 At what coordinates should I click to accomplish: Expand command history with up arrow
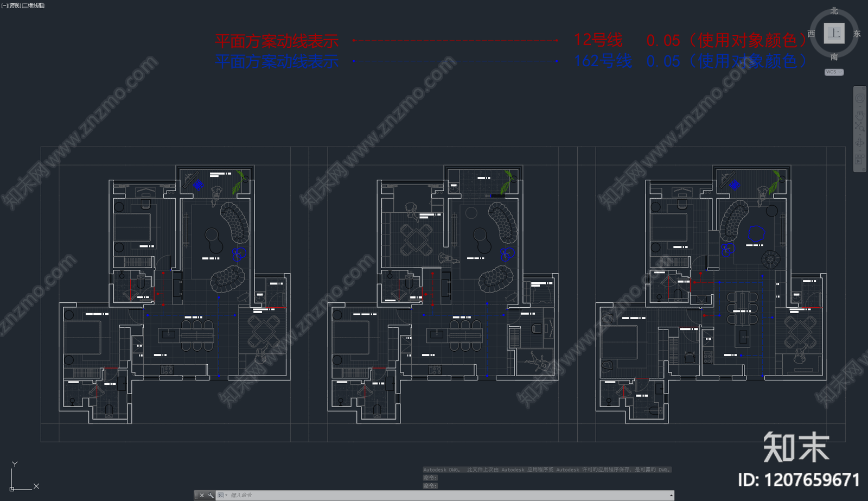[x=671, y=495]
